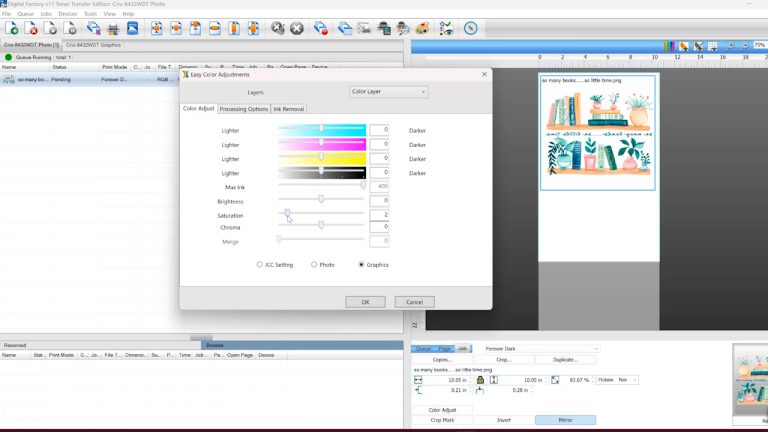The height and width of the screenshot is (432, 768).
Task: Click the Crop... button
Action: 504,360
